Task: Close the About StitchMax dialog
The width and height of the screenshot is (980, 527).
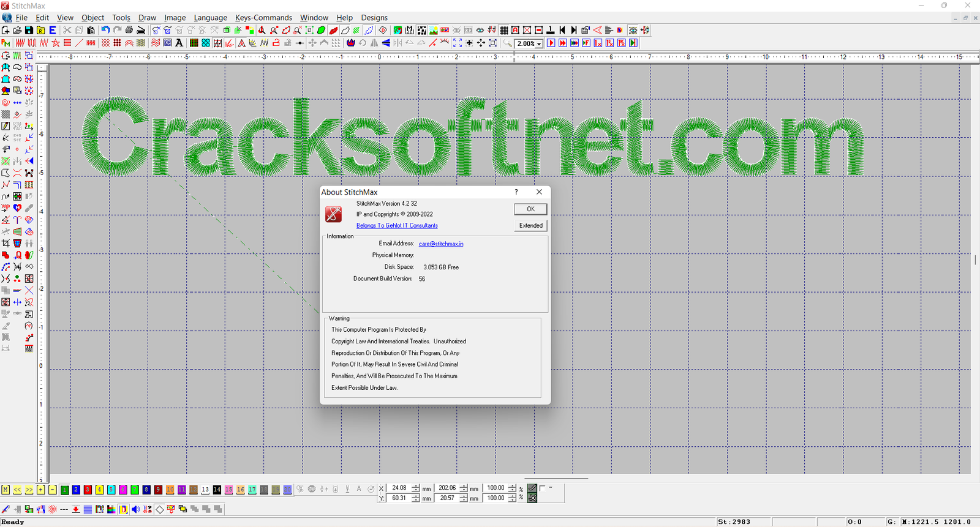Action: [539, 192]
